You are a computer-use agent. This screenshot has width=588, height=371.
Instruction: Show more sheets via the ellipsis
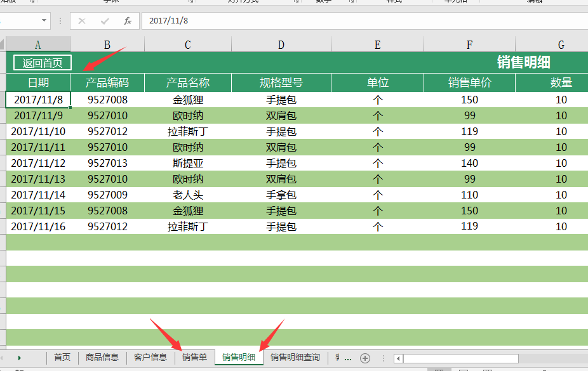tap(347, 358)
